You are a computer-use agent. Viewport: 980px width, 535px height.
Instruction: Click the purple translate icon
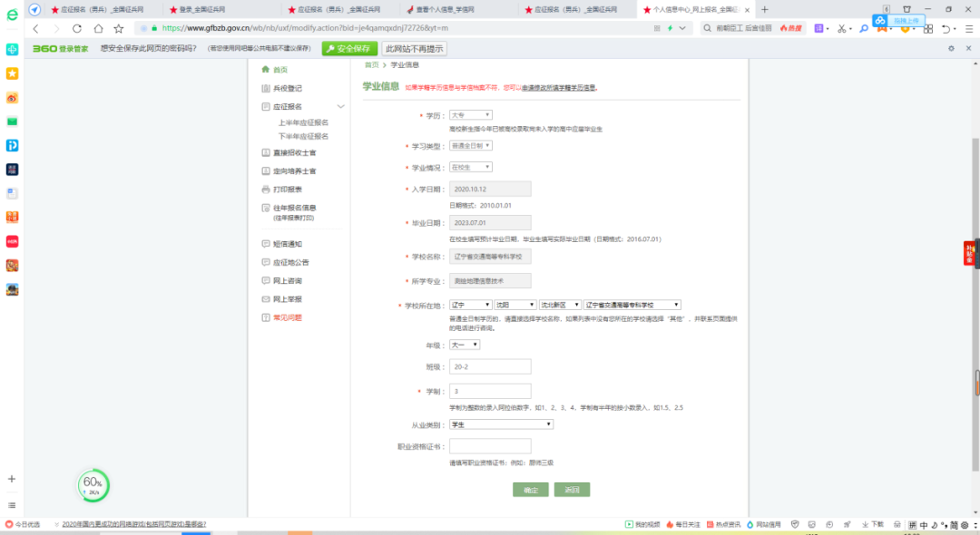(818, 28)
